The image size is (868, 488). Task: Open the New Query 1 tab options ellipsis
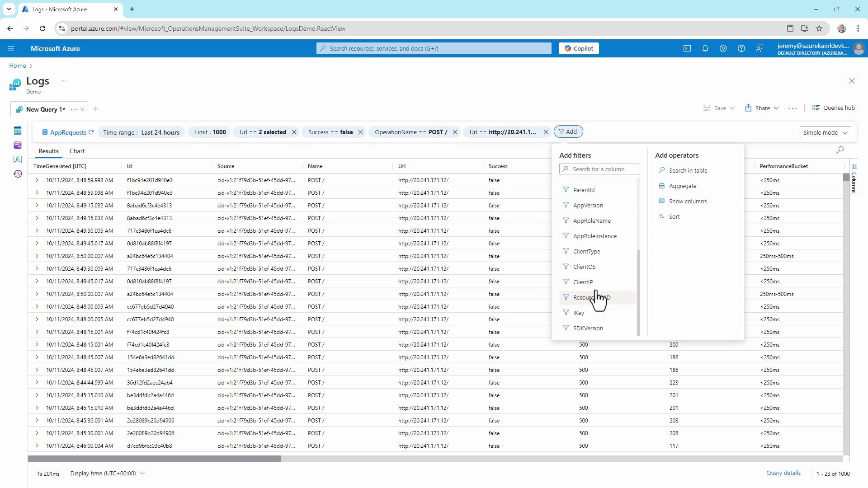coord(74,109)
